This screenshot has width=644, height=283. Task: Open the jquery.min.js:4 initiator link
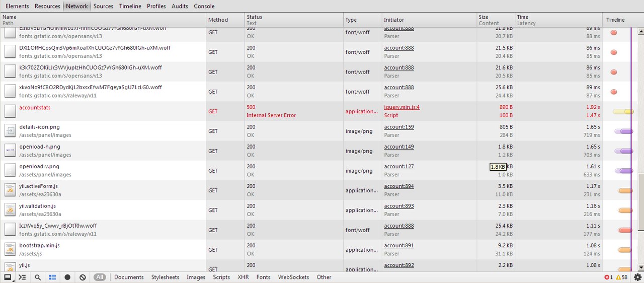[x=401, y=107]
